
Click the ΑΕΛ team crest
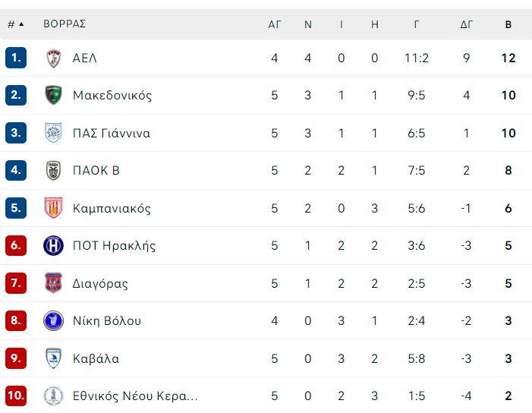point(54,58)
